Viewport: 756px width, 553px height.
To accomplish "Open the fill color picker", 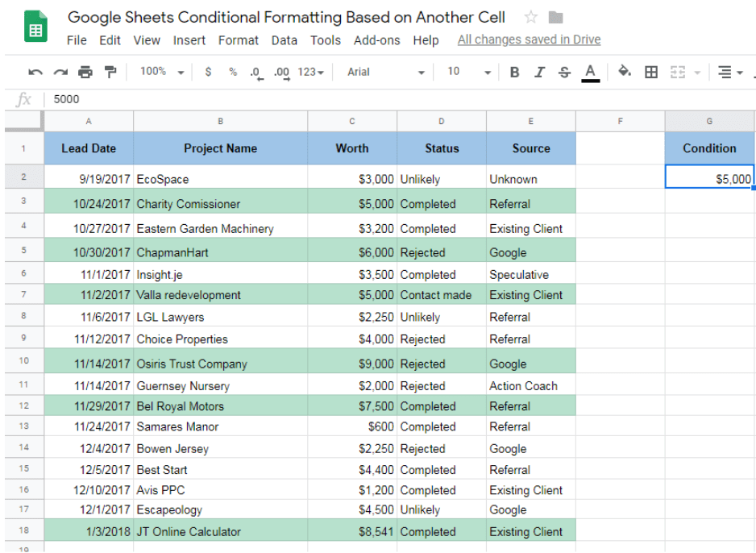I will pos(625,72).
